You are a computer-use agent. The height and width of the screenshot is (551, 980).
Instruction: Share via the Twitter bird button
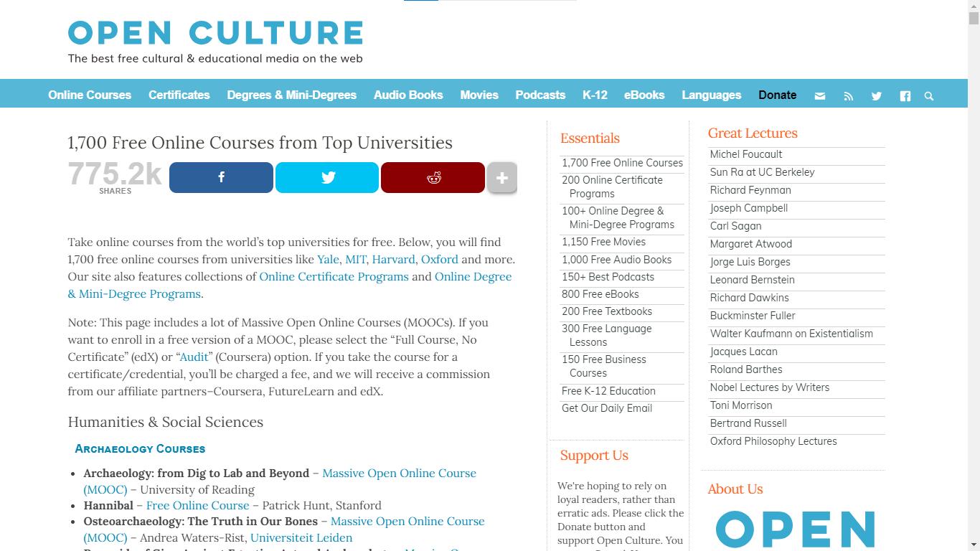[x=327, y=177]
